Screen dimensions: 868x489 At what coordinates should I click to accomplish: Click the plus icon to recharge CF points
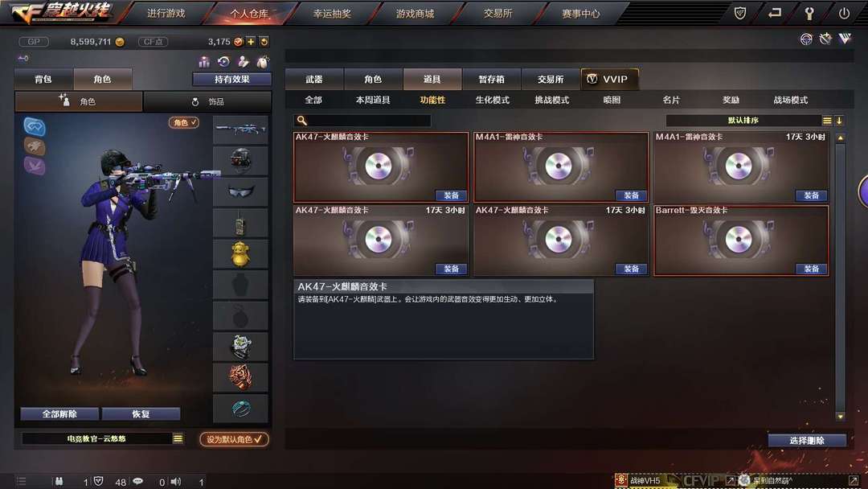pyautogui.click(x=251, y=42)
